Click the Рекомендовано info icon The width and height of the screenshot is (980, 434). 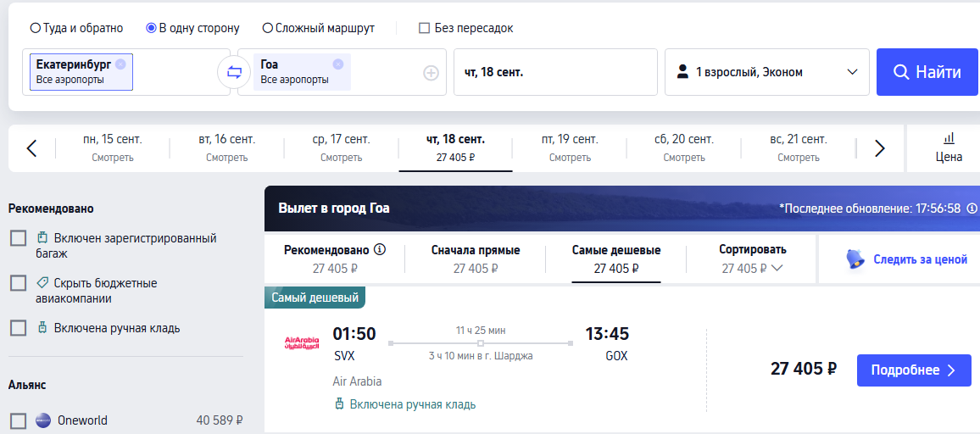pos(380,249)
